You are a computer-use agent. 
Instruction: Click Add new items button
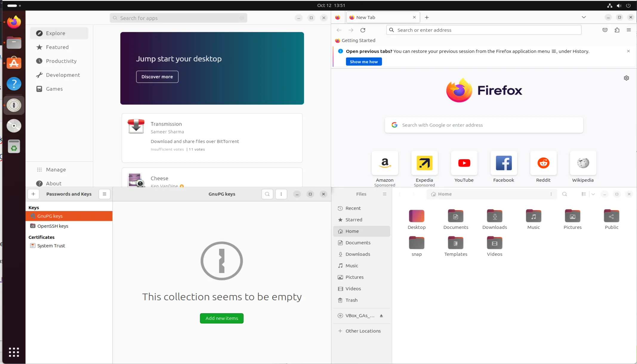pyautogui.click(x=221, y=318)
